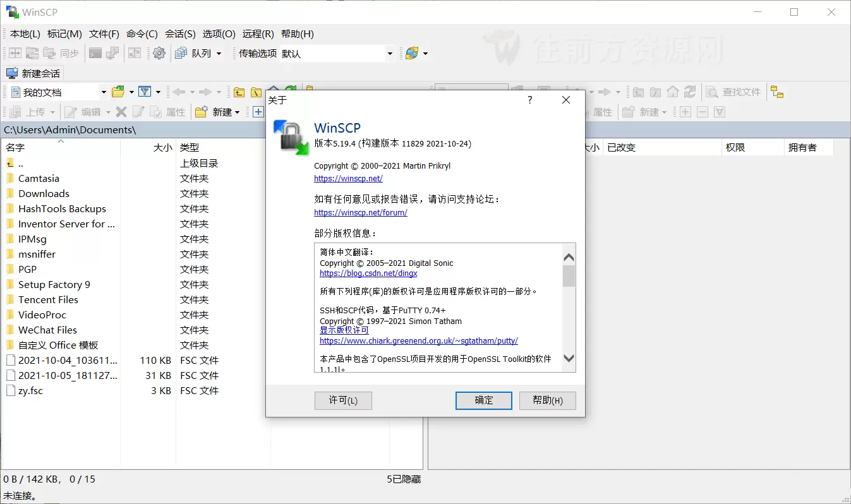
Task: Open the 会话(S) menu
Action: point(180,34)
